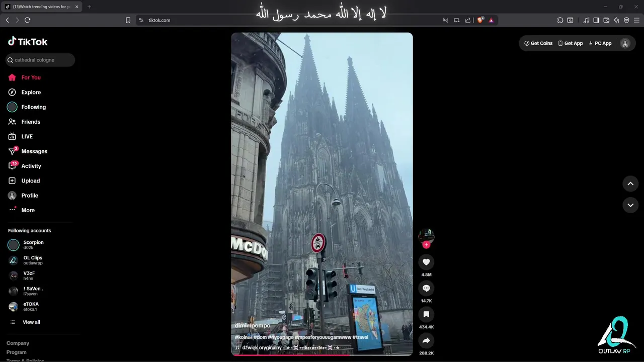644x362 pixels.
Task: Select the Watch trending videos tab
Action: pos(42,7)
